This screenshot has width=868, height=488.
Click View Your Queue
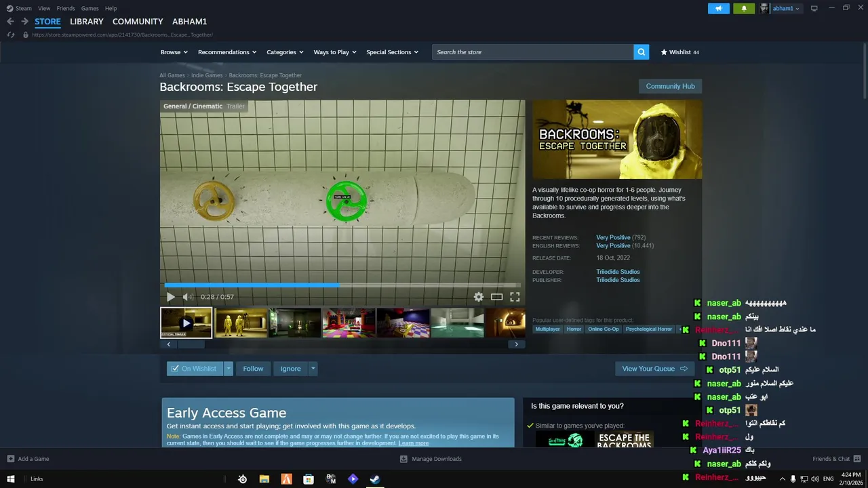point(654,369)
